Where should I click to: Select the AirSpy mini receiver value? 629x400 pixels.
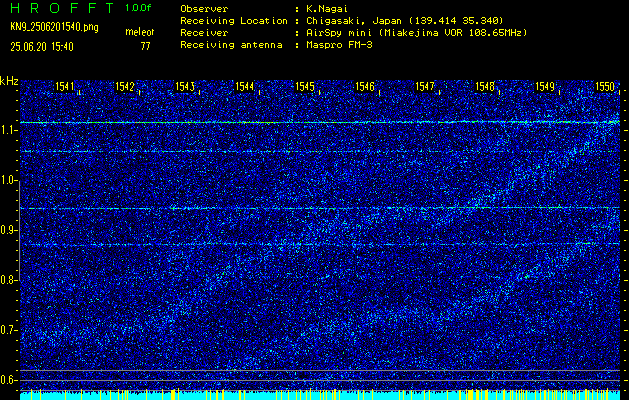pos(416,33)
